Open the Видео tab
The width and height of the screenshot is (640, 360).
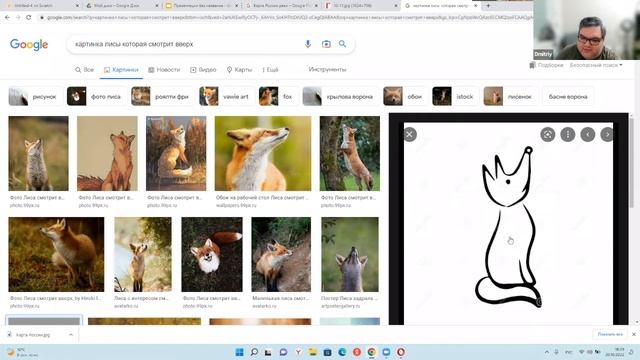pyautogui.click(x=203, y=70)
